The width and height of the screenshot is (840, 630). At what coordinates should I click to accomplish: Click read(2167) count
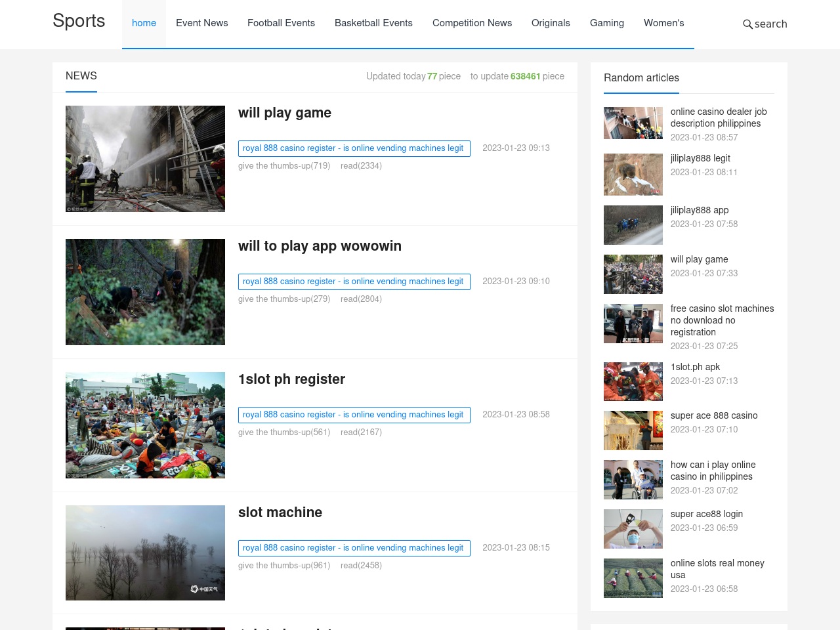[x=361, y=432]
